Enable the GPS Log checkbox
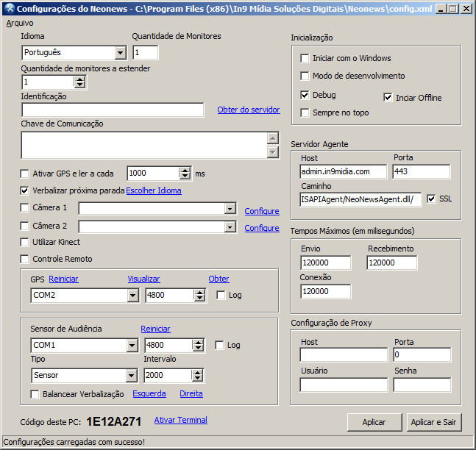This screenshot has width=476, height=450. click(x=221, y=296)
